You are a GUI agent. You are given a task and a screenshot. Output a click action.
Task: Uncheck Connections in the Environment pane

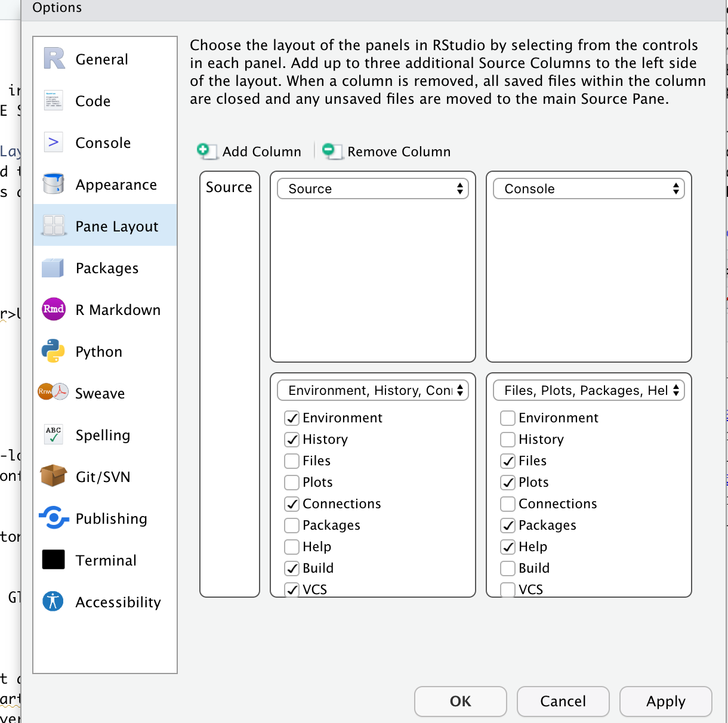pos(292,504)
